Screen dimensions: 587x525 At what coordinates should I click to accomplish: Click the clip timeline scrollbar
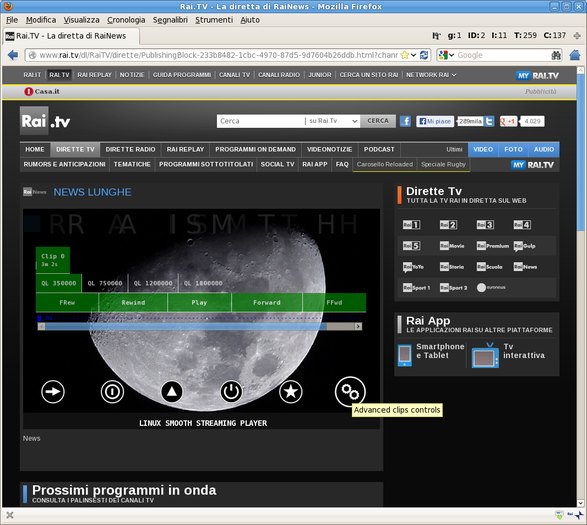(200, 327)
